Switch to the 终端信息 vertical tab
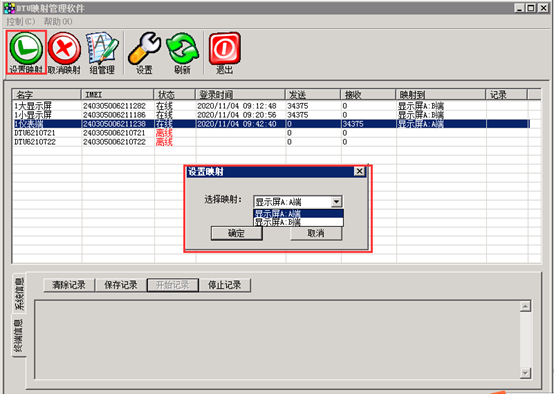This screenshot has width=554, height=394. coord(19,335)
